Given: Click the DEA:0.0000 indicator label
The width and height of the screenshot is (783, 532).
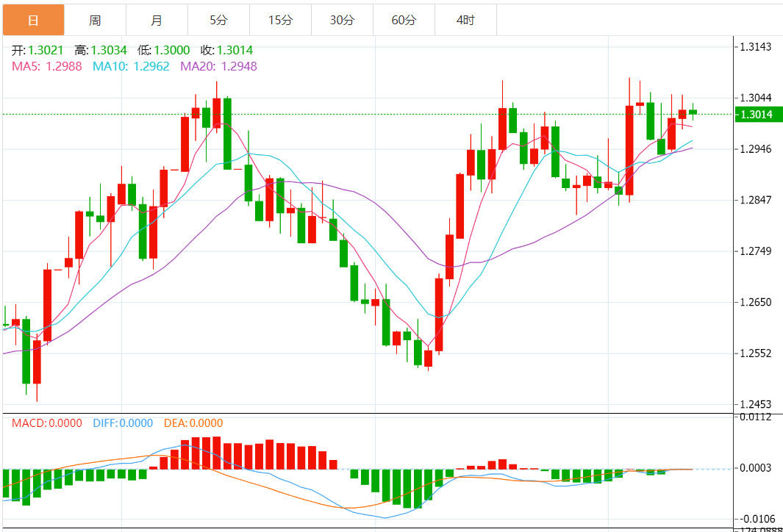Looking at the screenshot, I should pos(193,423).
